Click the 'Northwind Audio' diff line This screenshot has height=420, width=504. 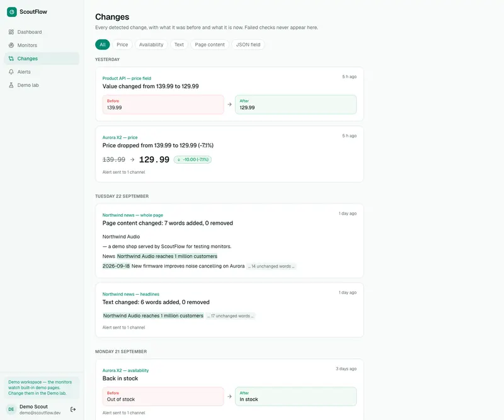coord(121,237)
